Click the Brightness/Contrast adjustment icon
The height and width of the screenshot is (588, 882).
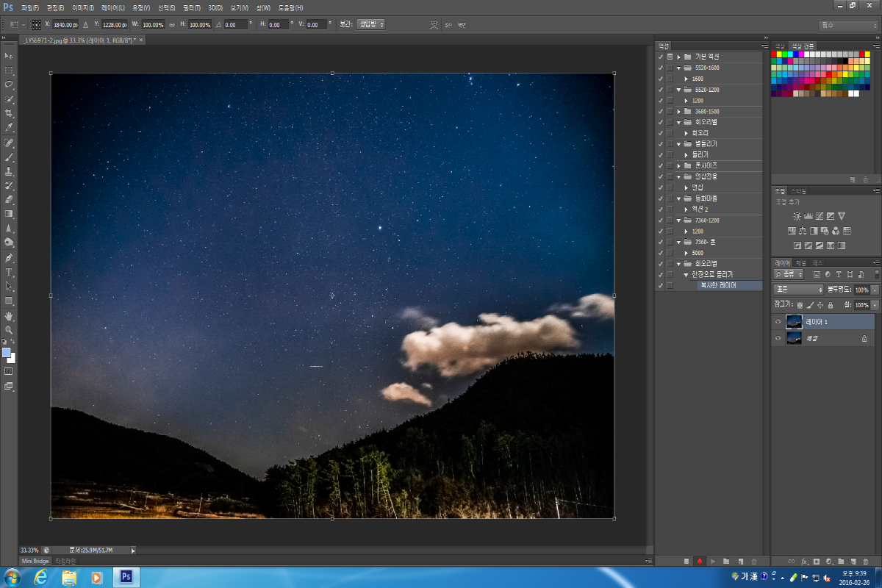[x=797, y=216]
